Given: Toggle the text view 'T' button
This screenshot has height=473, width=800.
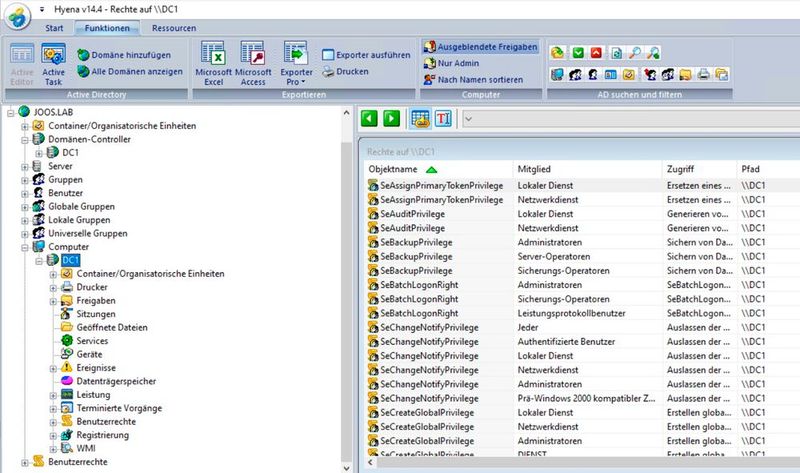Looking at the screenshot, I should point(443,118).
